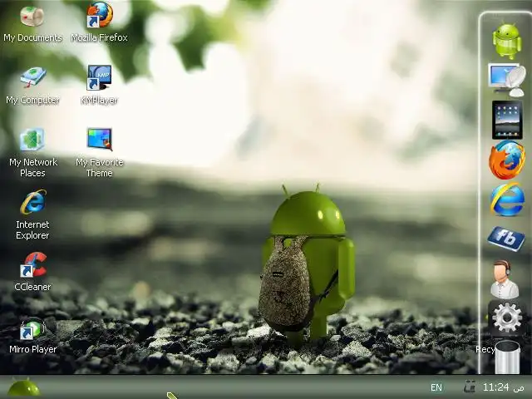
Task: Open the computer with satellite dish dock icon
Action: [507, 80]
